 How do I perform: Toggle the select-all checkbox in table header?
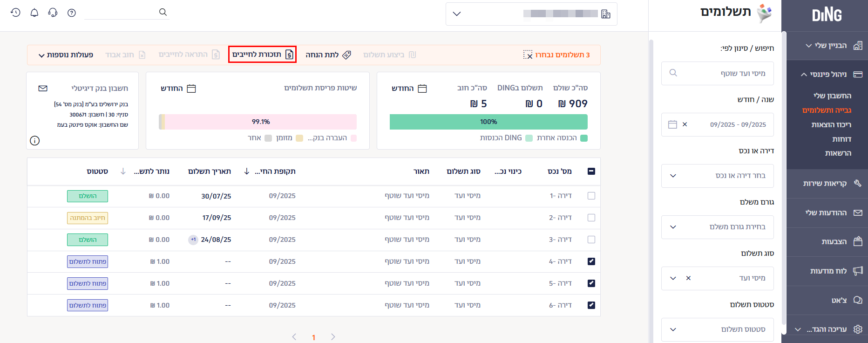click(591, 171)
